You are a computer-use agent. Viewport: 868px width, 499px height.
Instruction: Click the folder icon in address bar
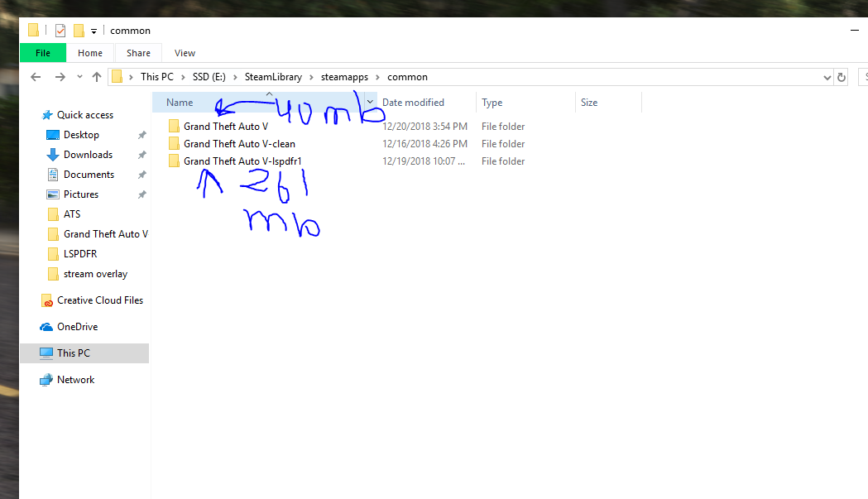point(117,77)
